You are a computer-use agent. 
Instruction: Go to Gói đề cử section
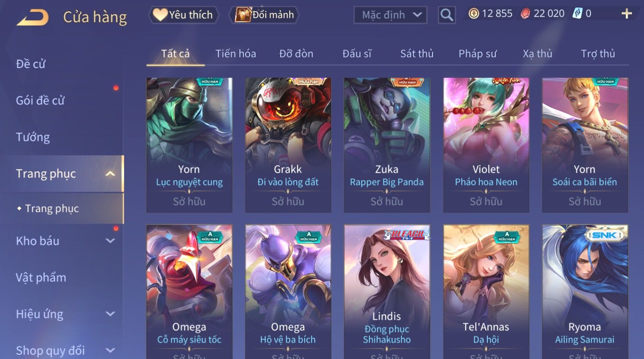(x=40, y=101)
